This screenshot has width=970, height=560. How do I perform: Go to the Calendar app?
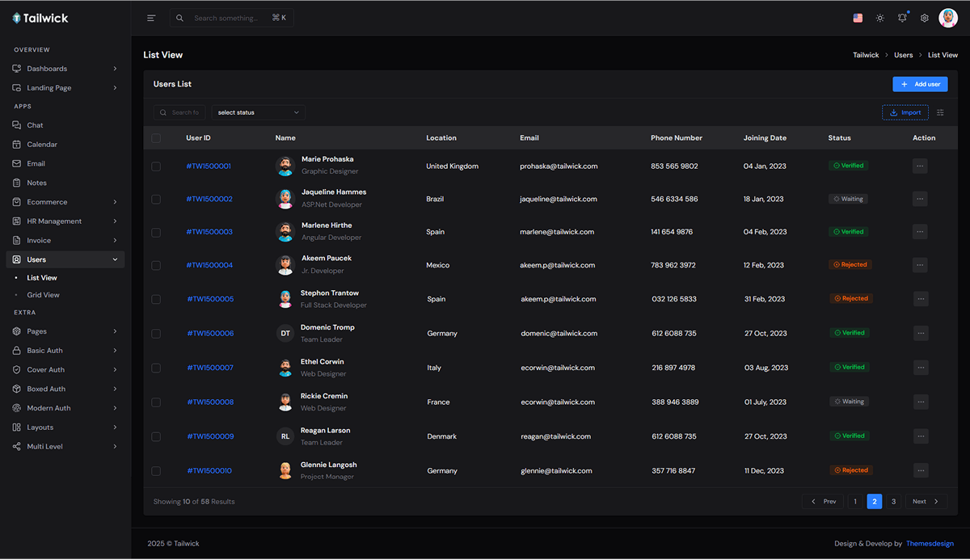coord(42,145)
